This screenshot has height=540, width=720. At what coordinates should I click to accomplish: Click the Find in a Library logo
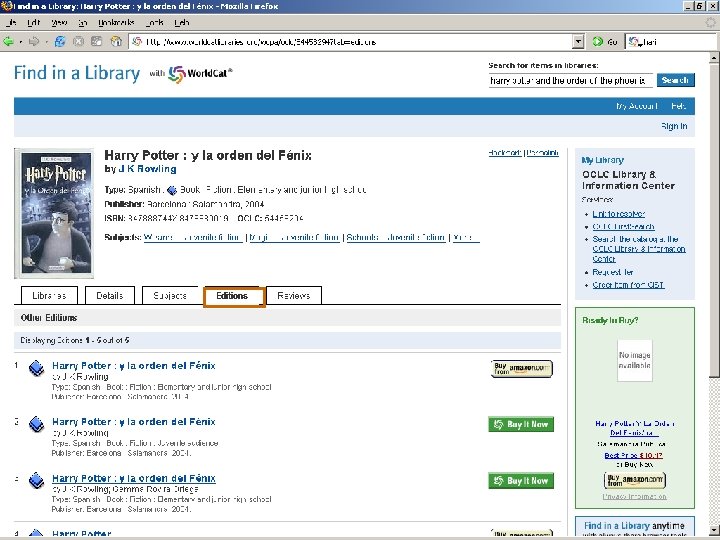click(x=77, y=73)
